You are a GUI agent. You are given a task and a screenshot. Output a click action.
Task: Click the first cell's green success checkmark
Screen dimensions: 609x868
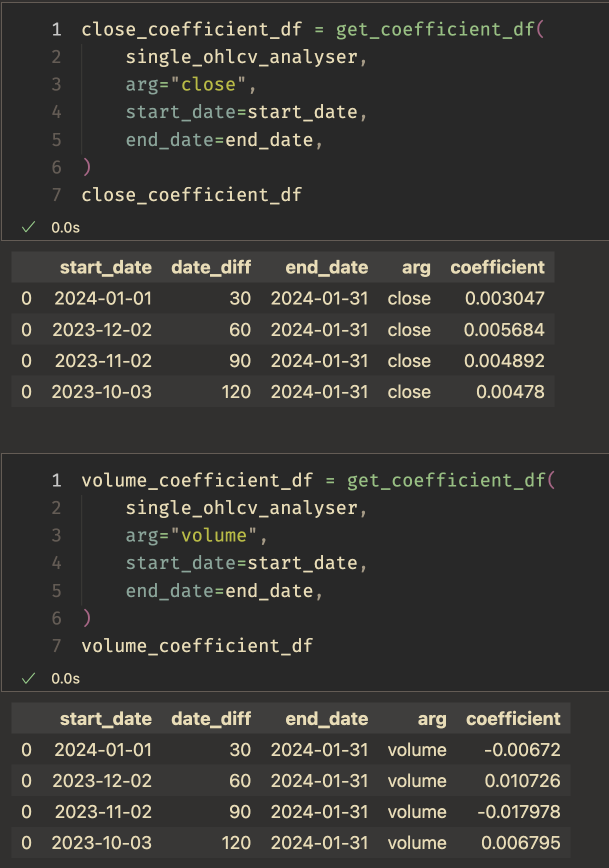[x=28, y=227]
